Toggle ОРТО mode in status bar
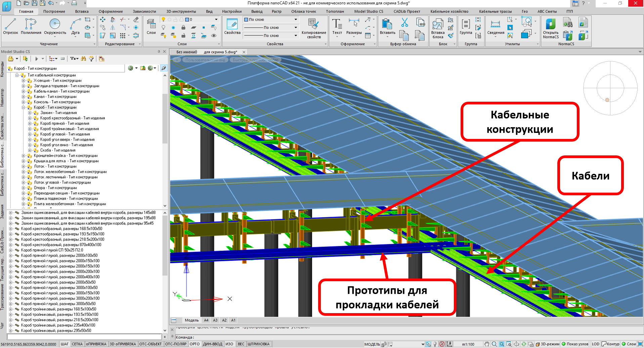 195,344
